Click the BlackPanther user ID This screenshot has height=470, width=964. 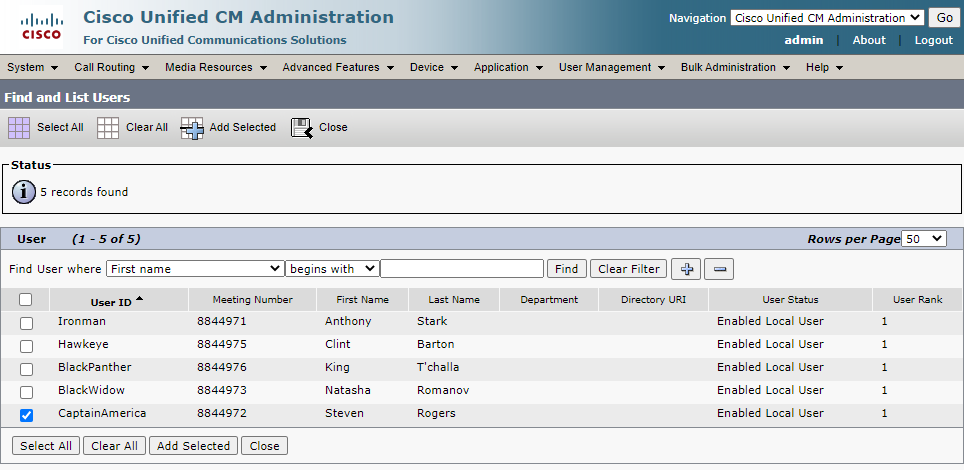pyautogui.click(x=95, y=367)
